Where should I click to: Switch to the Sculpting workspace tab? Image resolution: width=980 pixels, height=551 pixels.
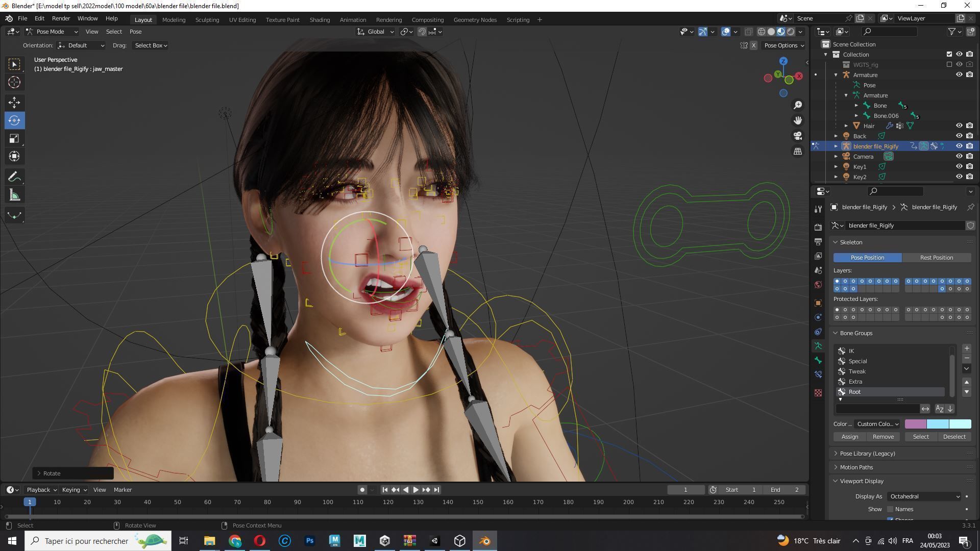pyautogui.click(x=207, y=19)
